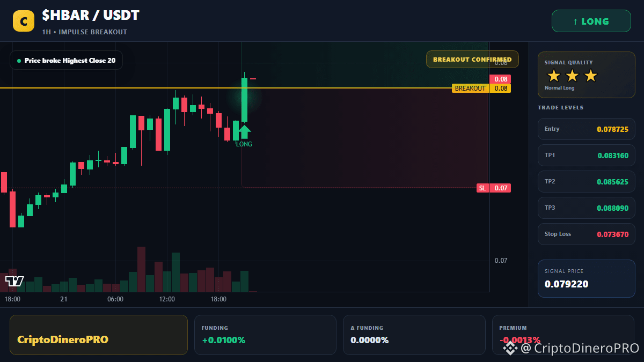Click the tall green breakout candle

(x=244, y=100)
